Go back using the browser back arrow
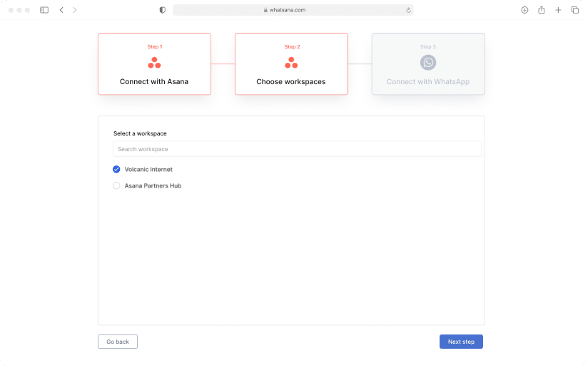The height and width of the screenshot is (368, 588). point(61,10)
